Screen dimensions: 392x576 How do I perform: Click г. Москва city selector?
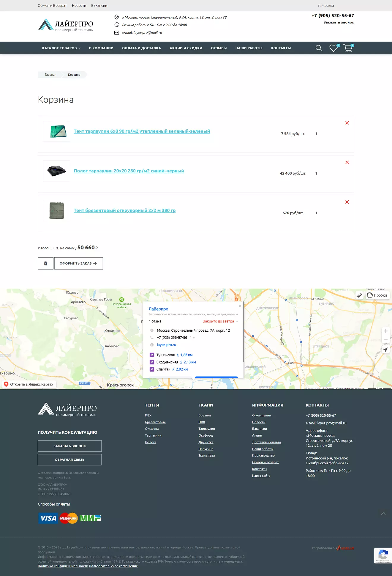tap(326, 6)
